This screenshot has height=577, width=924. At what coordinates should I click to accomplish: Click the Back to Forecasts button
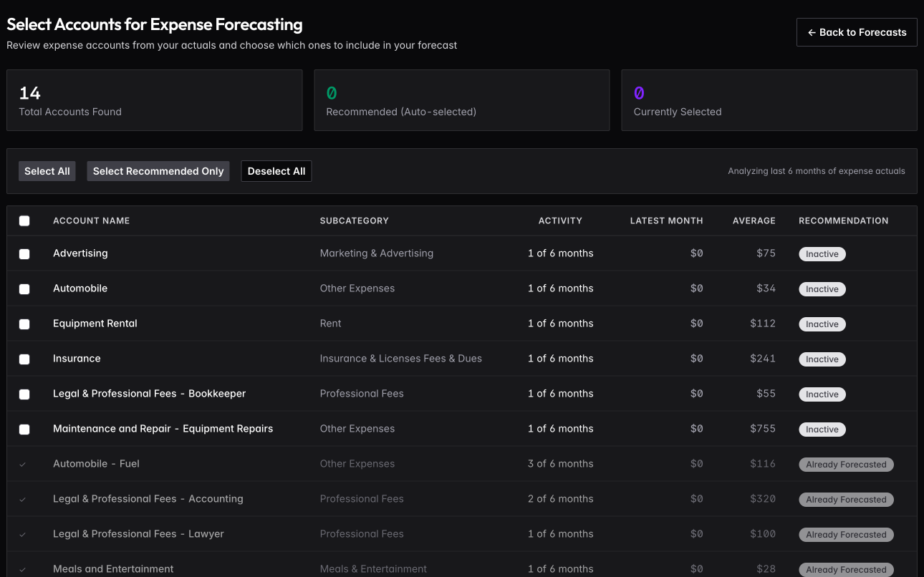(857, 32)
